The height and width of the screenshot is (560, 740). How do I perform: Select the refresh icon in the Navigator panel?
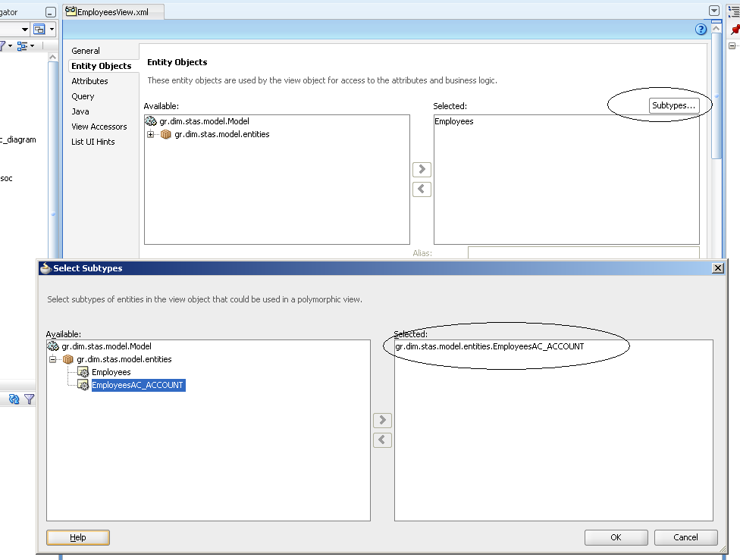(13, 399)
